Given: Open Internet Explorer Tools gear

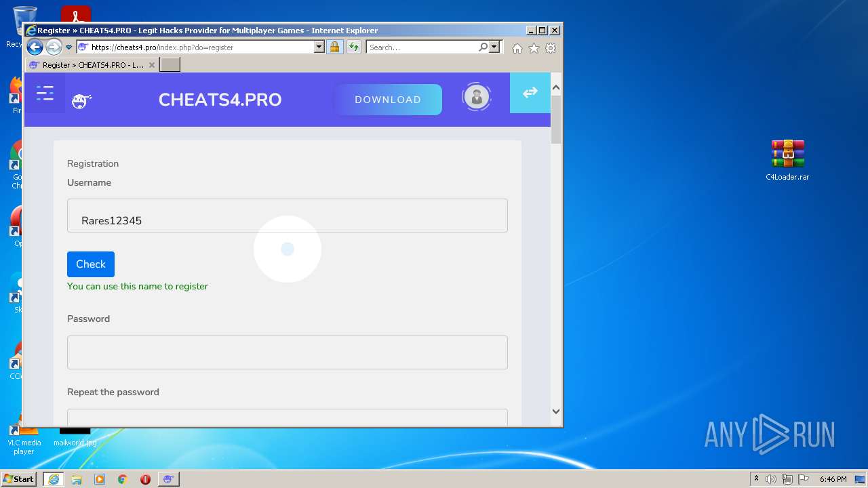Looking at the screenshot, I should (551, 48).
